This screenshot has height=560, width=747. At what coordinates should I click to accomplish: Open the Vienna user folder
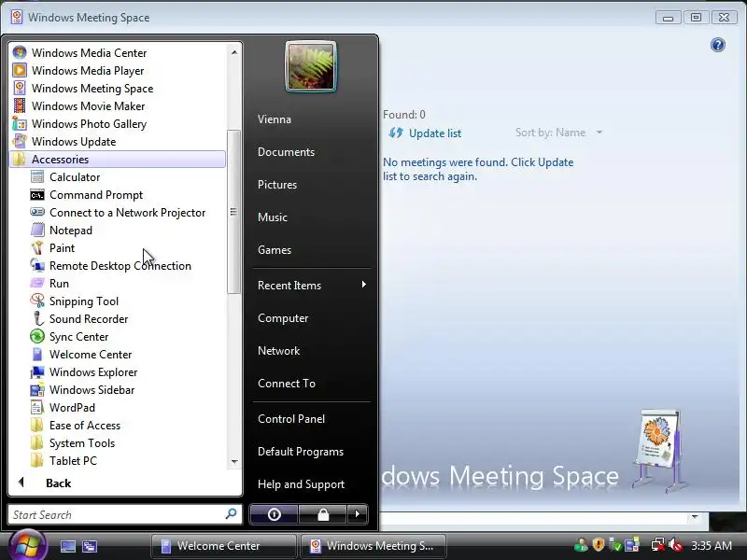274,119
